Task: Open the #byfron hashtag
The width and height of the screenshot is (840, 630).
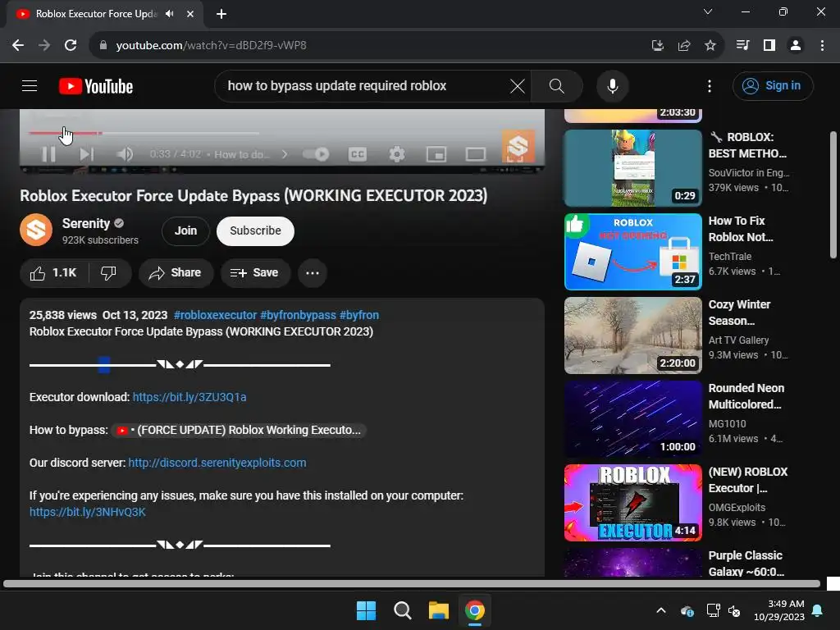Action: pos(359,315)
